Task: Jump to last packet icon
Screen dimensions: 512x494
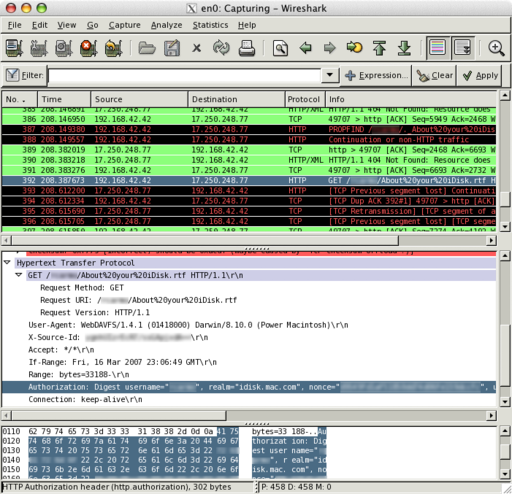Action: [x=404, y=48]
